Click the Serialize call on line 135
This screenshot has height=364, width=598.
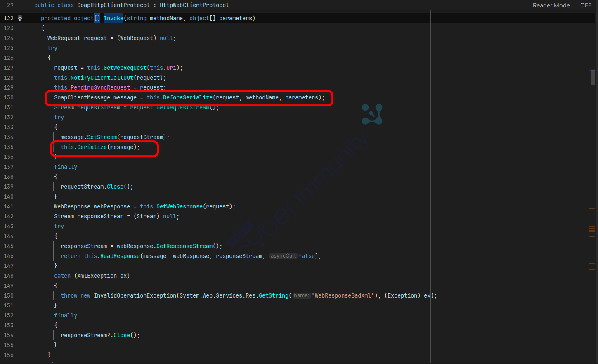click(x=92, y=147)
